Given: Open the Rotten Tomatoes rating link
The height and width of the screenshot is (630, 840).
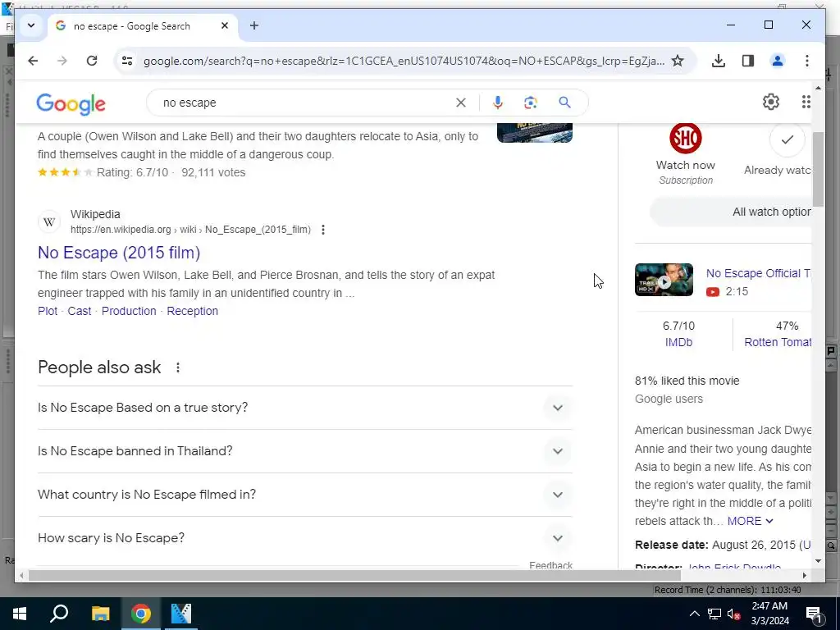Looking at the screenshot, I should (778, 342).
